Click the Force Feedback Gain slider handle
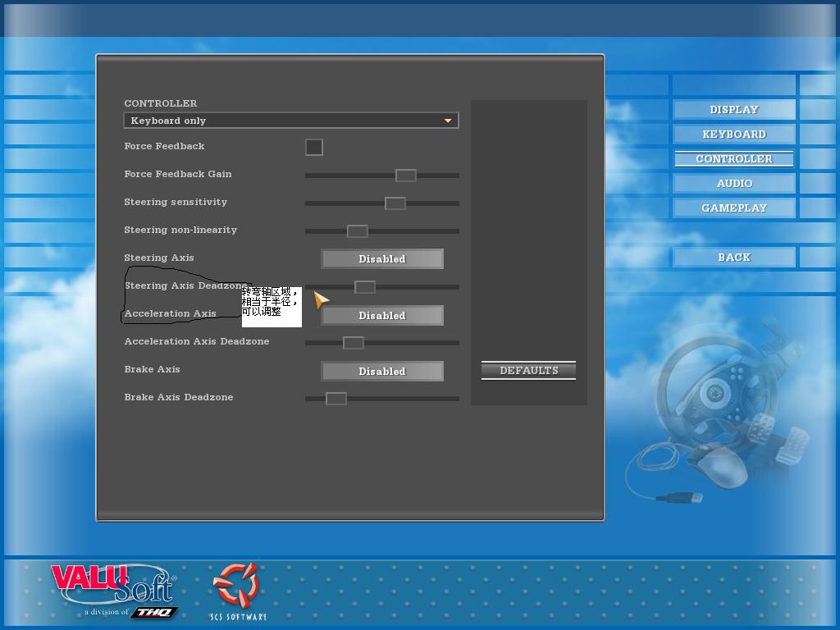 coord(405,176)
